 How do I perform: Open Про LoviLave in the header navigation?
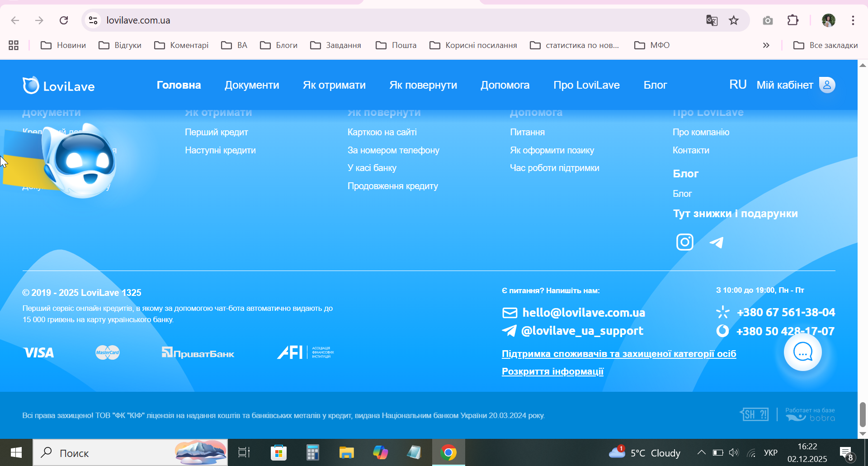pyautogui.click(x=586, y=85)
